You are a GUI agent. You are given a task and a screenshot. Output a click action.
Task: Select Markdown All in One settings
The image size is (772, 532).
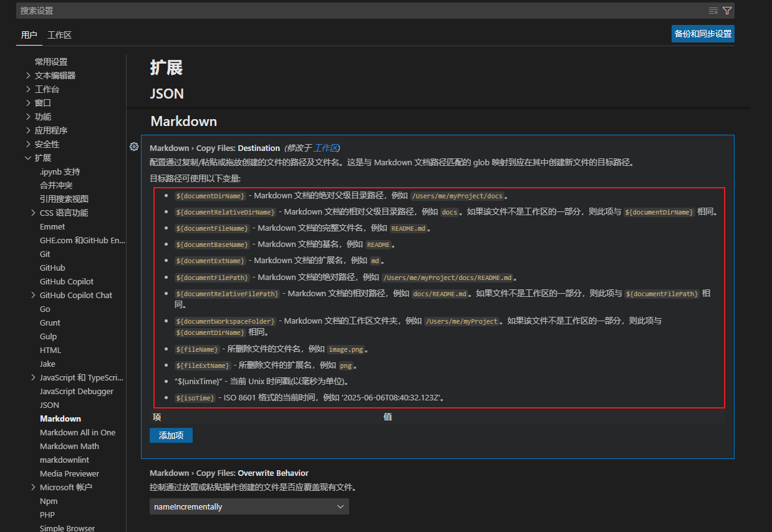[x=77, y=432]
